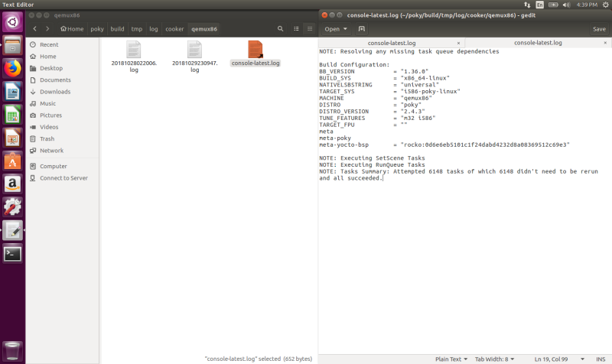Click the 4:39 PM clock
The height and width of the screenshot is (364, 612).
(x=587, y=5)
